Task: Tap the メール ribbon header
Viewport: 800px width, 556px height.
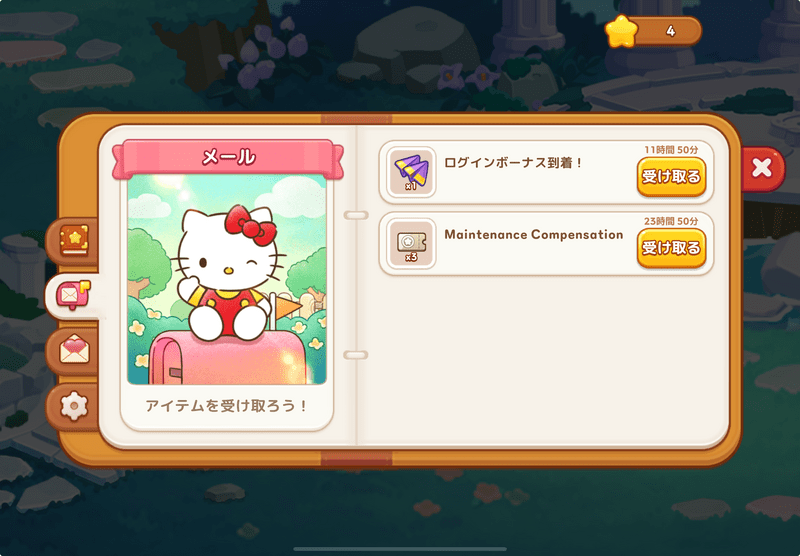Action: click(x=228, y=157)
